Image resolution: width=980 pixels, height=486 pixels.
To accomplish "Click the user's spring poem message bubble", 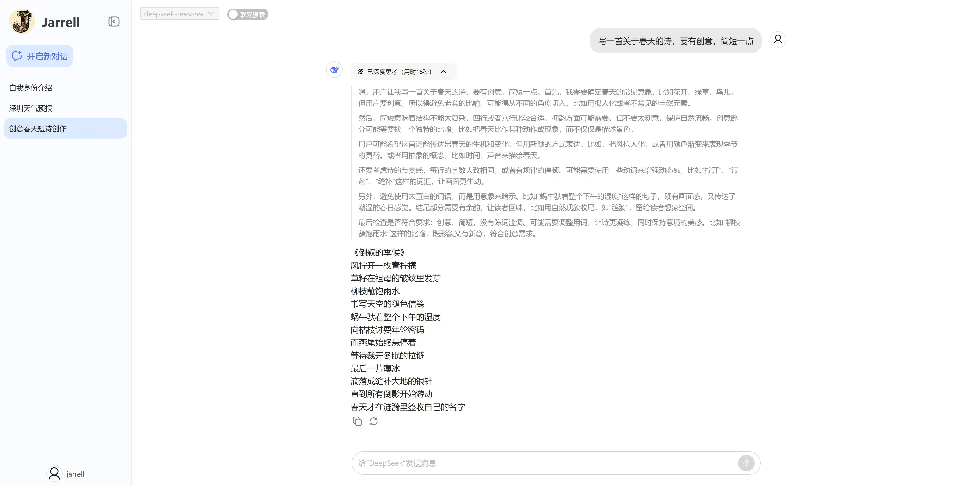I will coord(675,41).
